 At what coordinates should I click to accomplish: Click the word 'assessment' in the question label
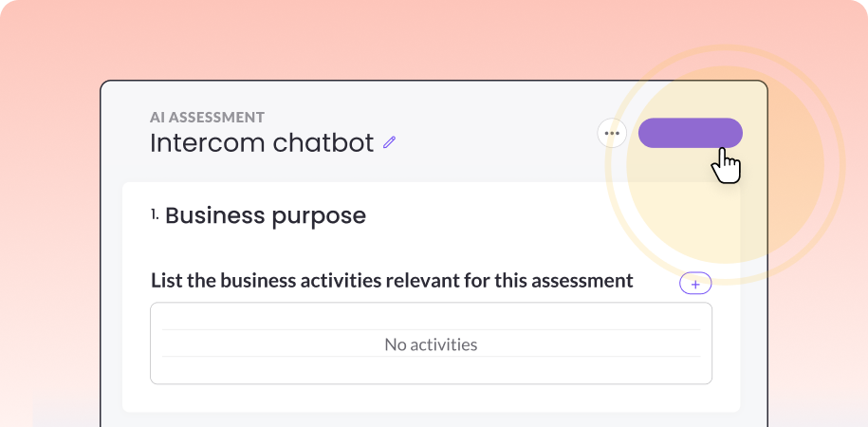click(582, 281)
